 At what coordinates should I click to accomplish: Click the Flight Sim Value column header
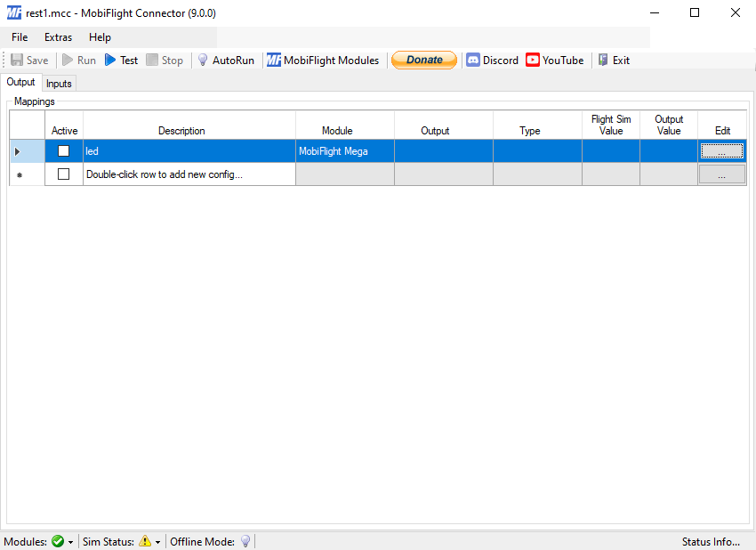coord(611,125)
